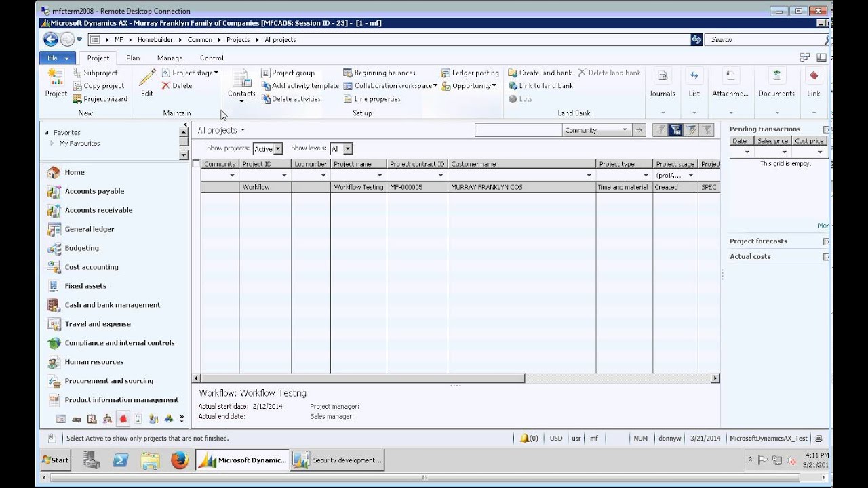Switch to the Control tab
The height and width of the screenshot is (488, 868).
(212, 58)
